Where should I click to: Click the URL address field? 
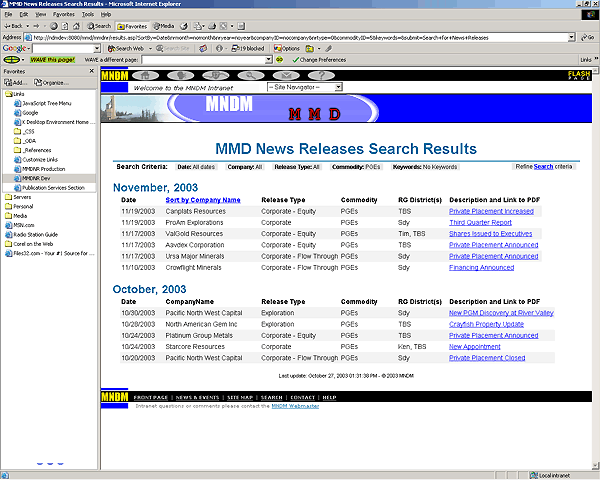pos(297,38)
